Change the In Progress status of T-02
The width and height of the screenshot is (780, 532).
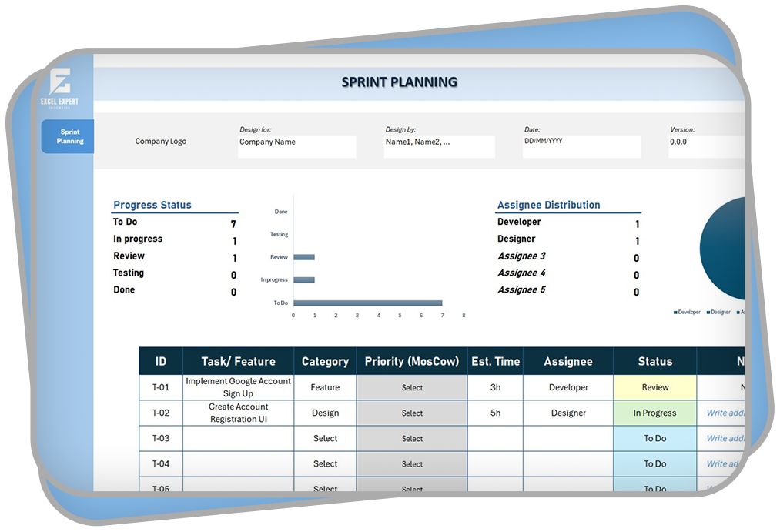point(654,413)
